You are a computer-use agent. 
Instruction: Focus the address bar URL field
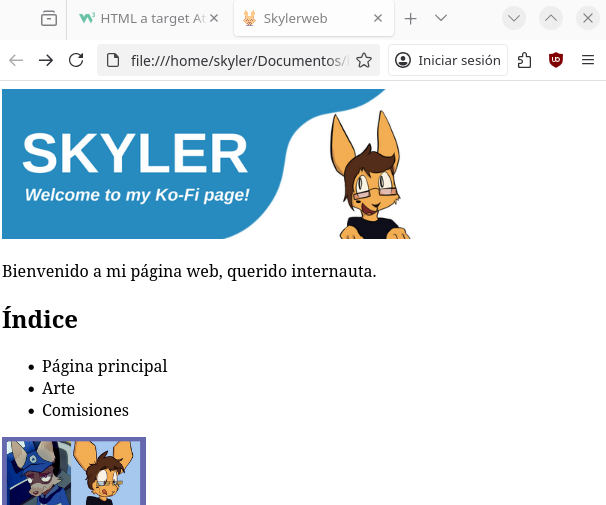pos(239,61)
